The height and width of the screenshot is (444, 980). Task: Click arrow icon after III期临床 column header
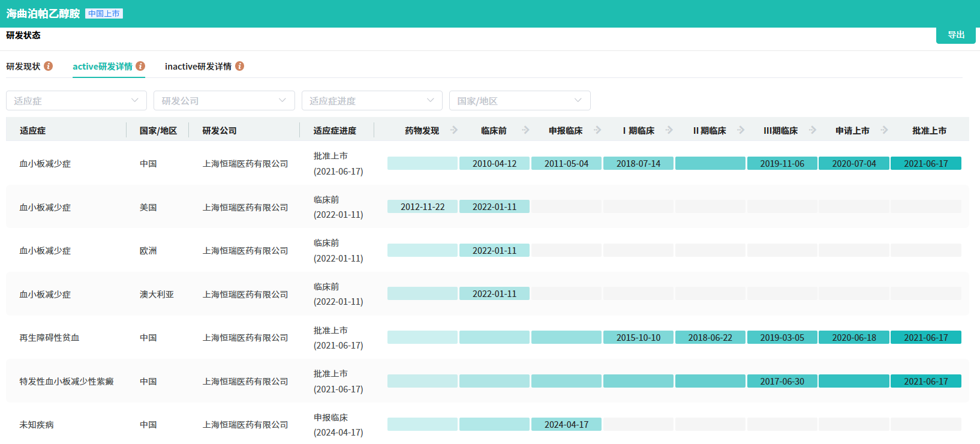[x=813, y=130]
